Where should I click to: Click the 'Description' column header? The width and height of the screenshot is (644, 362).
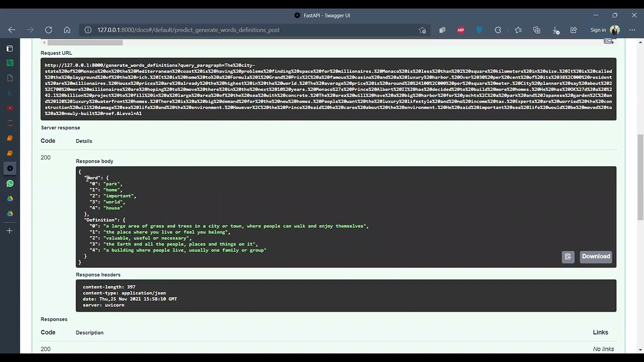pos(90,333)
